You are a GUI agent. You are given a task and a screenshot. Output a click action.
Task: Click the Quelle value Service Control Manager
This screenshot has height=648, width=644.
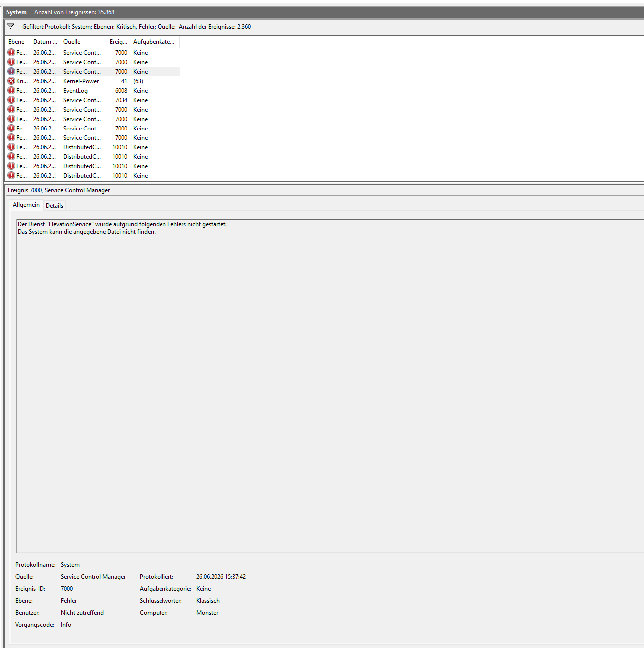pyautogui.click(x=93, y=576)
